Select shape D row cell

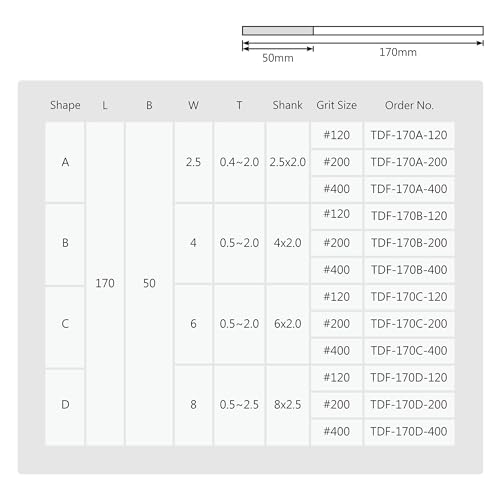(x=65, y=405)
